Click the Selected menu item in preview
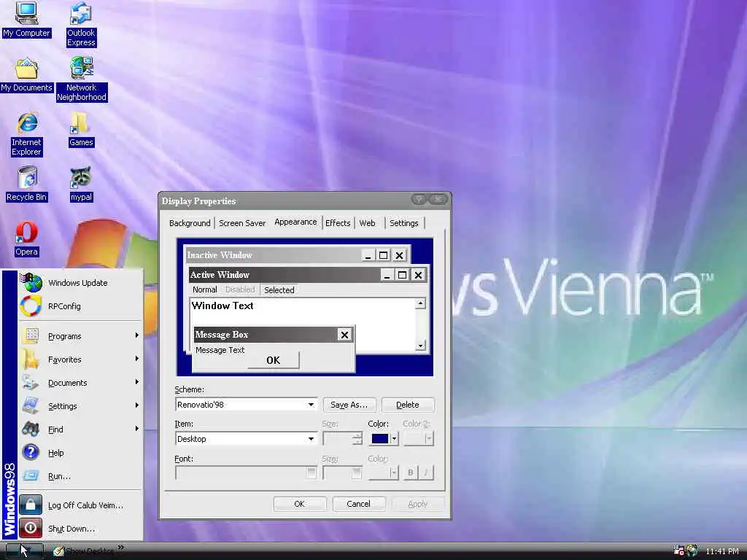 (279, 290)
